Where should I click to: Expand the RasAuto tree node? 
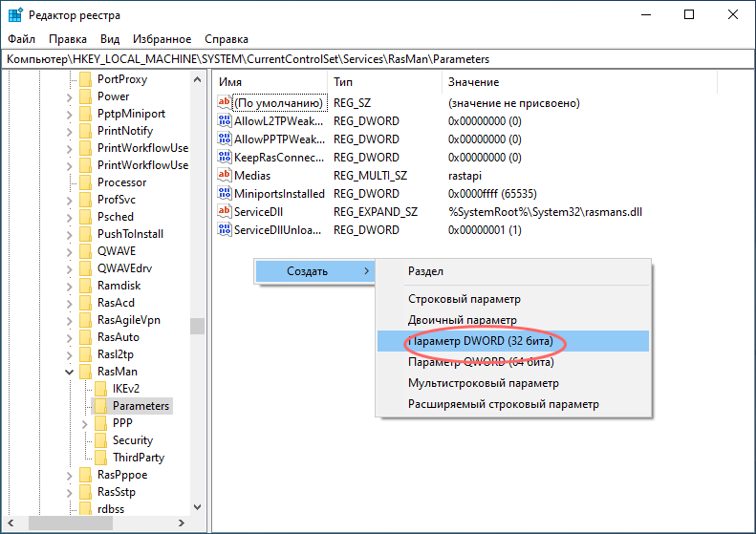70,338
